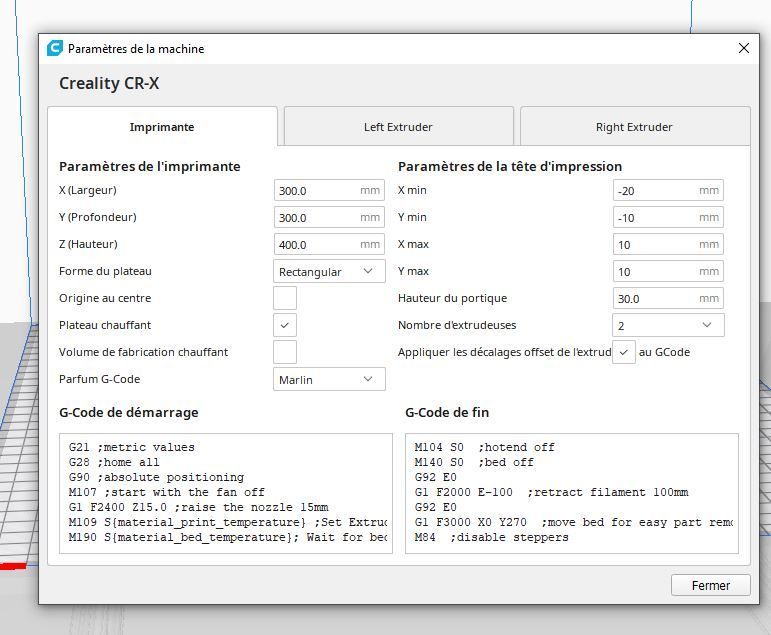Click inside the G-Code de fin text box

pyautogui.click(x=572, y=493)
